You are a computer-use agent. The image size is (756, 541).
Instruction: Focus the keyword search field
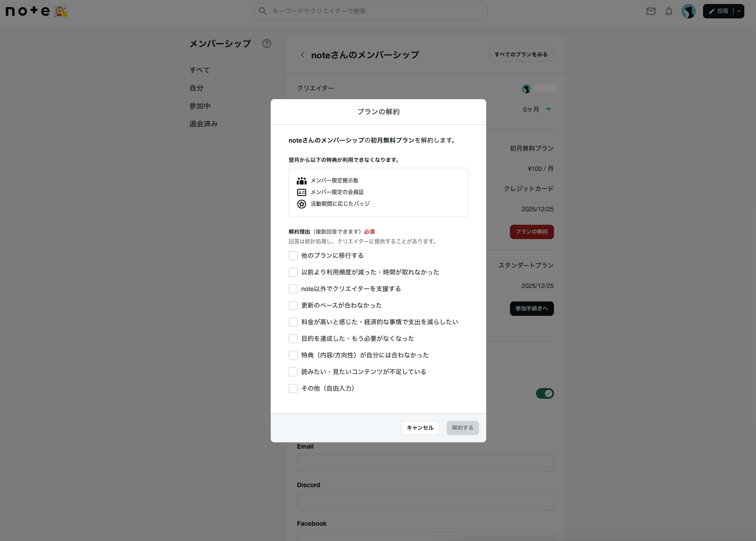point(371,11)
